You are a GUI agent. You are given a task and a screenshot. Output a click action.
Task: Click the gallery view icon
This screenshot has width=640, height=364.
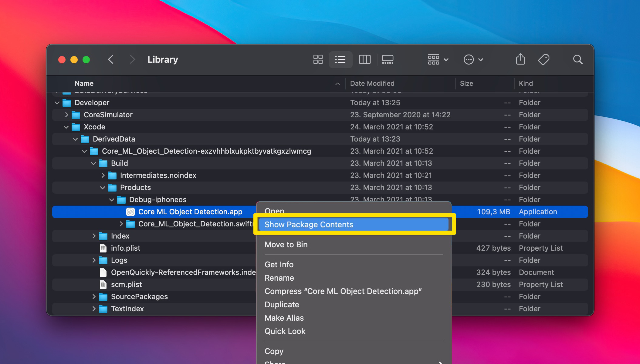click(387, 59)
